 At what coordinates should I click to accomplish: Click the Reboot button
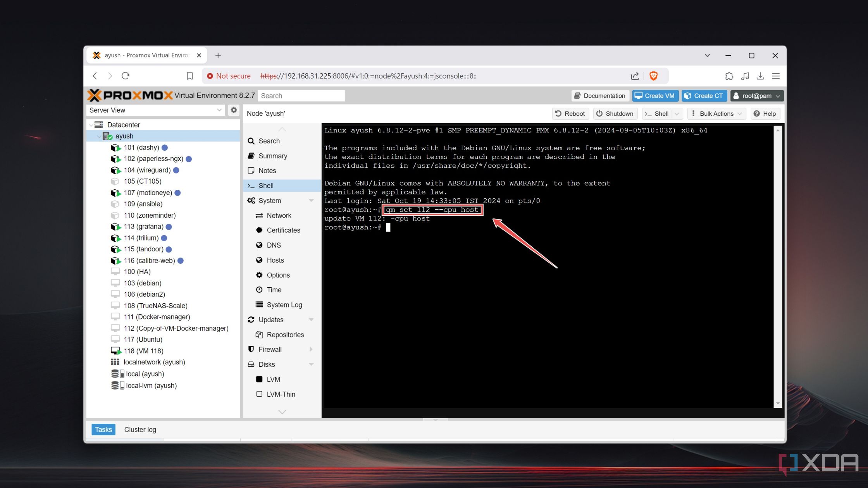[569, 113]
